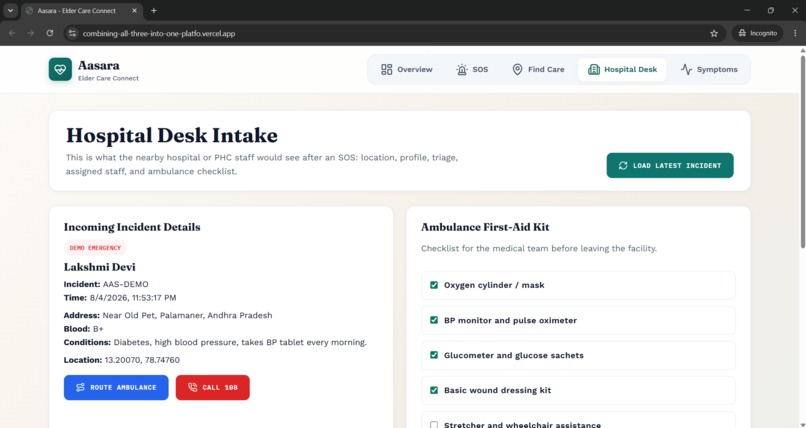The image size is (806, 428).
Task: Click the route icon in Route Ambulance button
Action: point(80,387)
